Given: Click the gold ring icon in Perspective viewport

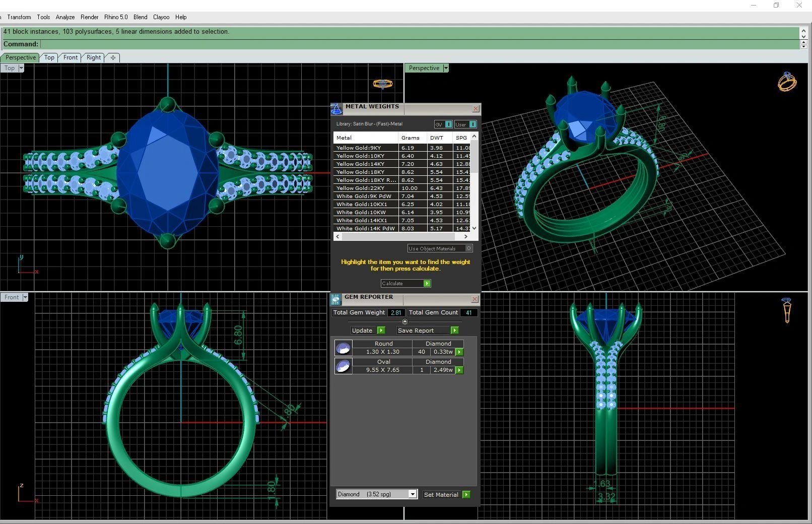Looking at the screenshot, I should click(787, 82).
